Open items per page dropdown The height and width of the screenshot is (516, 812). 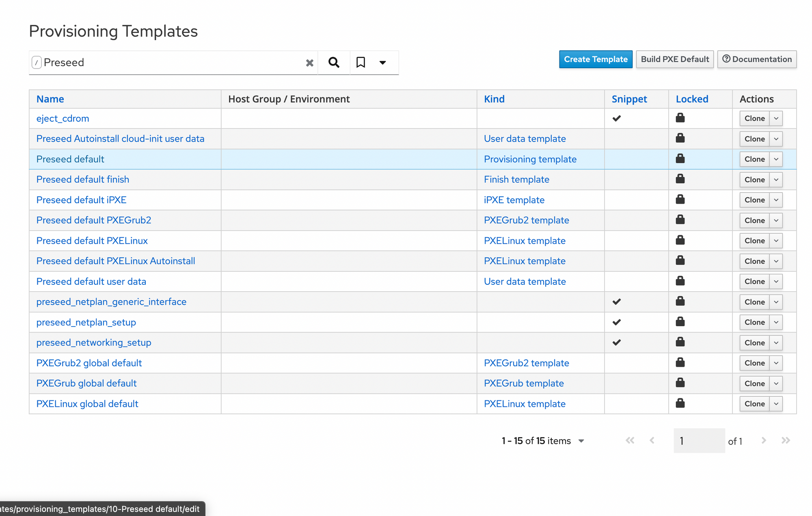coord(581,441)
